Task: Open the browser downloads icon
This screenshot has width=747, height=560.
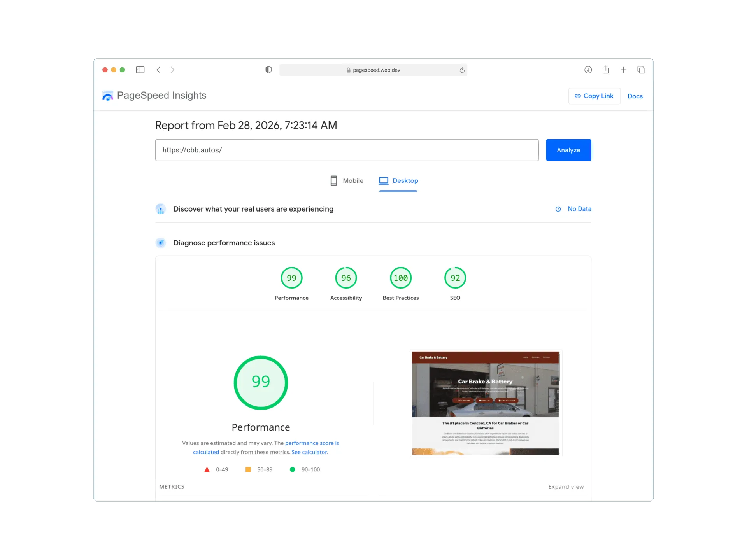Action: 588,70
